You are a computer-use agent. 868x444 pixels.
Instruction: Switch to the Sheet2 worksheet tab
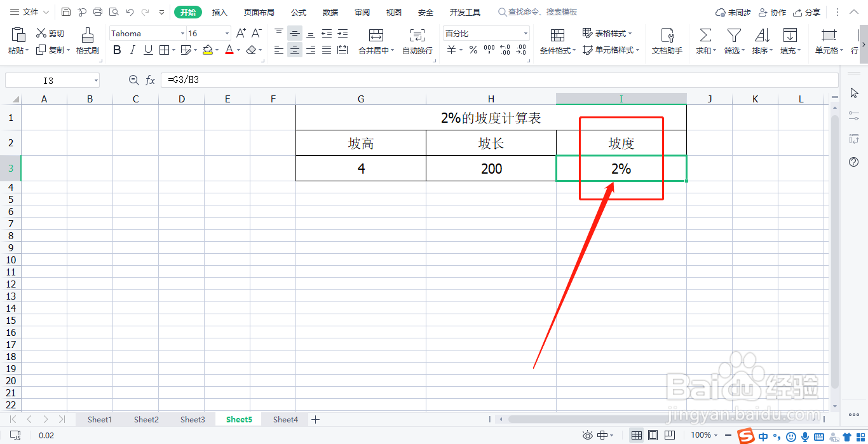coord(146,419)
